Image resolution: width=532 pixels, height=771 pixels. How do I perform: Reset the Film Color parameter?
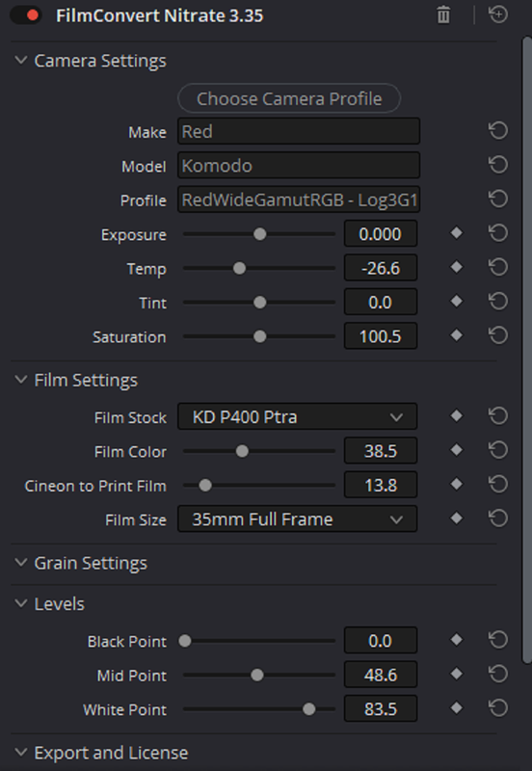click(498, 450)
